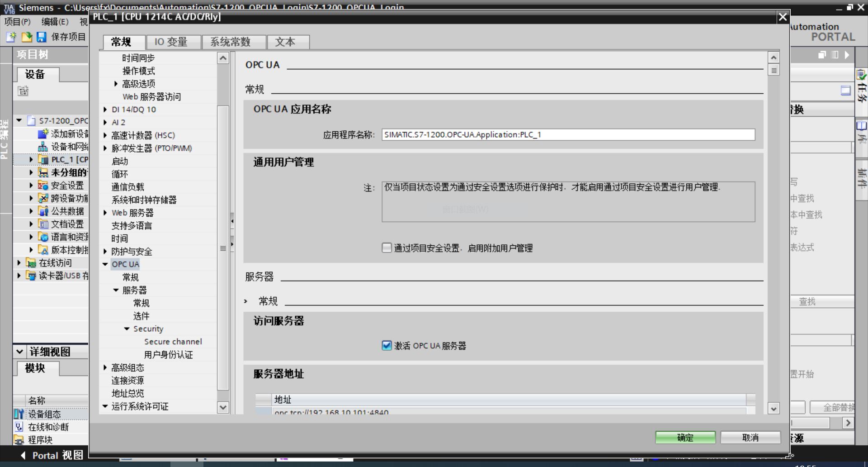Collapse the OPC UA tree section

coord(105,264)
